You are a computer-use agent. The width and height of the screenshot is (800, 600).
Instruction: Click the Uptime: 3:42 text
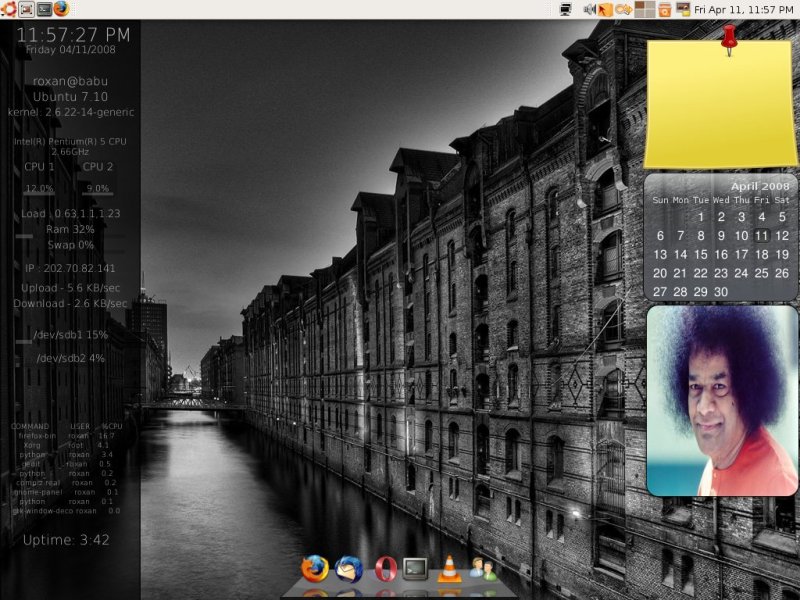[66, 540]
